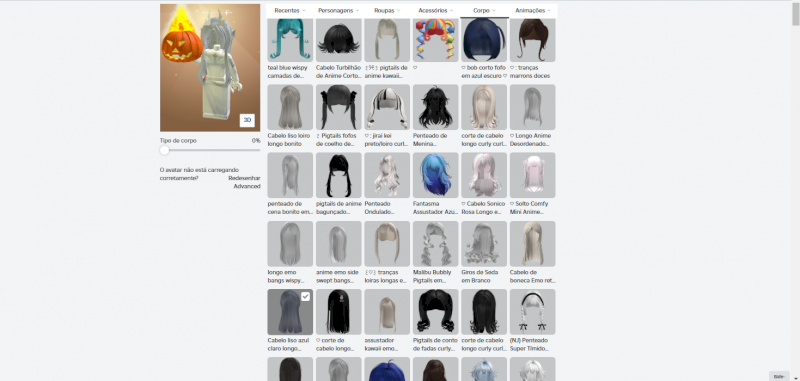Image resolution: width=800 pixels, height=381 pixels.
Task: Choose the Penteado de Menina black hair
Action: point(435,107)
